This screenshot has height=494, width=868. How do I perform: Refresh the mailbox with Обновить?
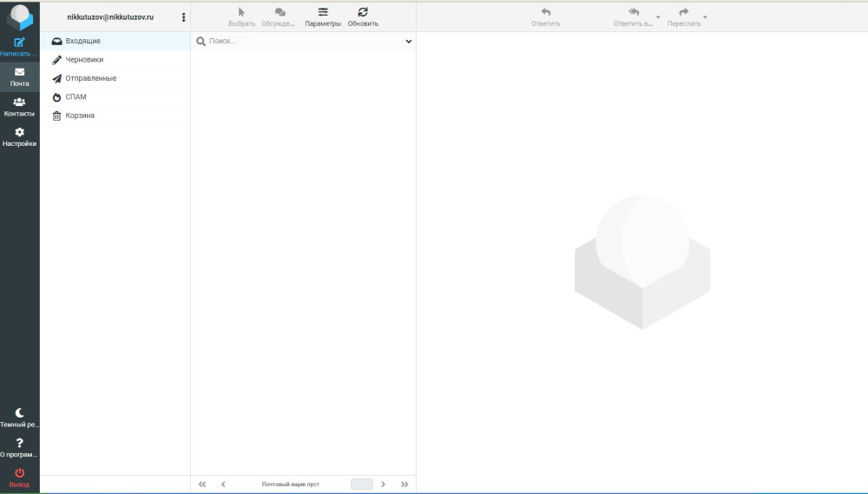pos(363,17)
